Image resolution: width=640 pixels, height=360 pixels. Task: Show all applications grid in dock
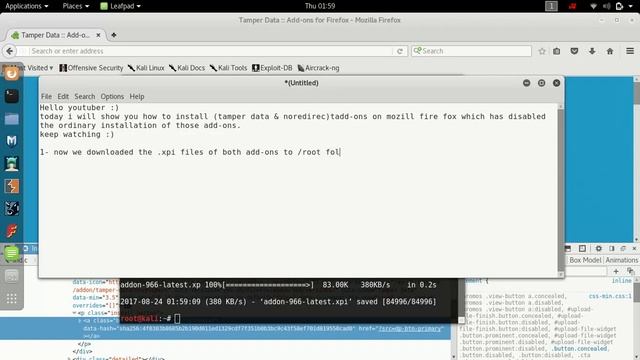point(11,299)
